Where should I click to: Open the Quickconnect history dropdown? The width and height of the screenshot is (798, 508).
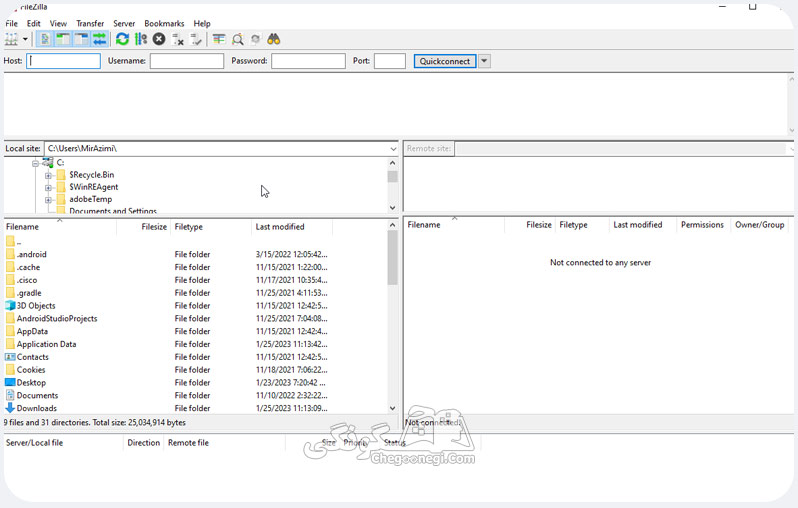point(484,61)
